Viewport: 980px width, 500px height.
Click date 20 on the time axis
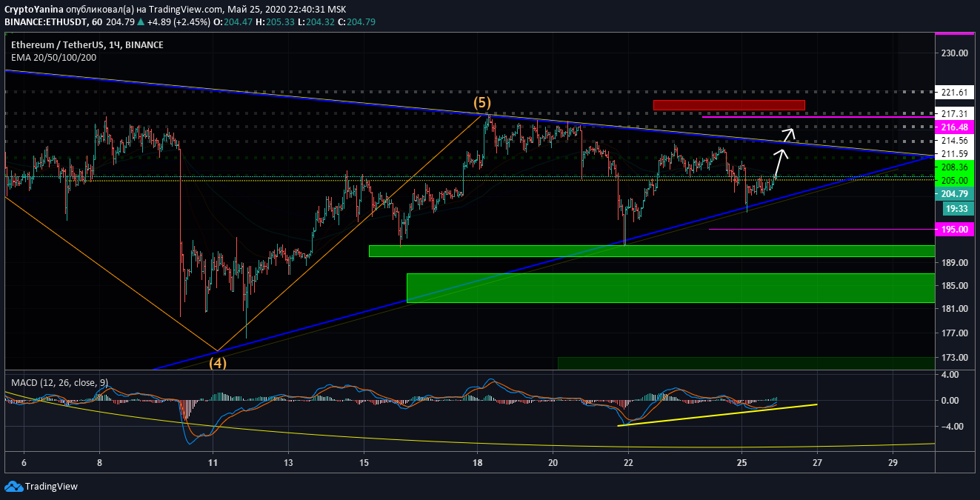coord(553,463)
